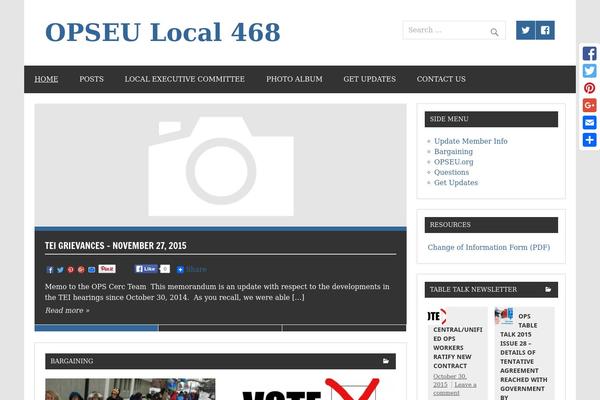Image resolution: width=600 pixels, height=400 pixels.
Task: Click the TEI Grievances post title
Action: 116,245
